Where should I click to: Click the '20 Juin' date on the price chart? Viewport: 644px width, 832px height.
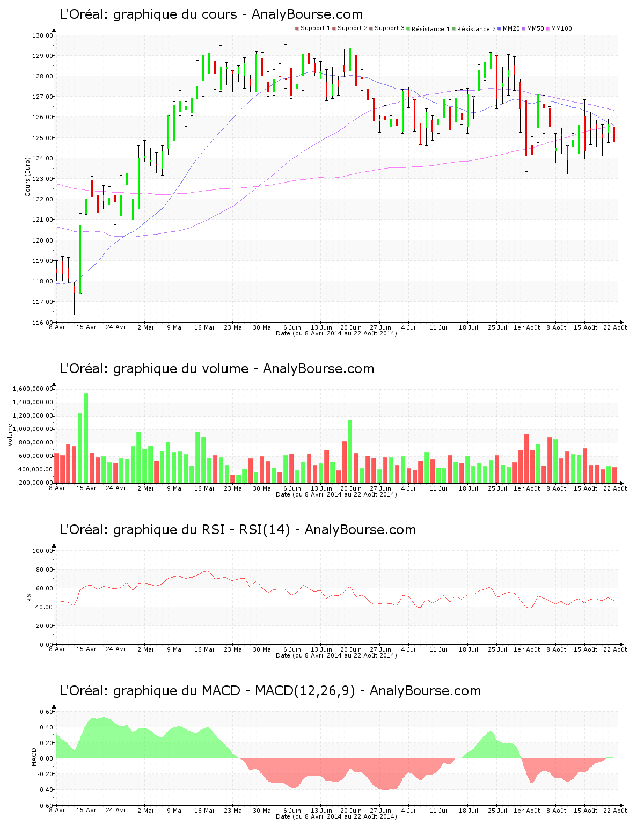click(351, 327)
